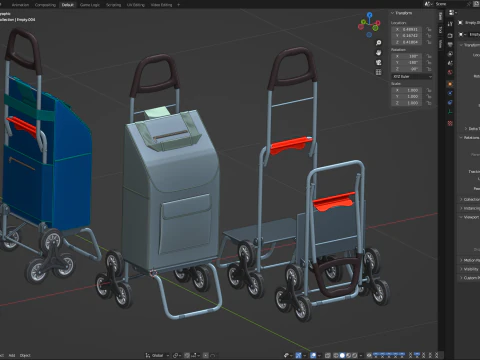Image resolution: width=480 pixels, height=360 pixels.
Task: Edit the Location Y value field
Action: (407, 36)
